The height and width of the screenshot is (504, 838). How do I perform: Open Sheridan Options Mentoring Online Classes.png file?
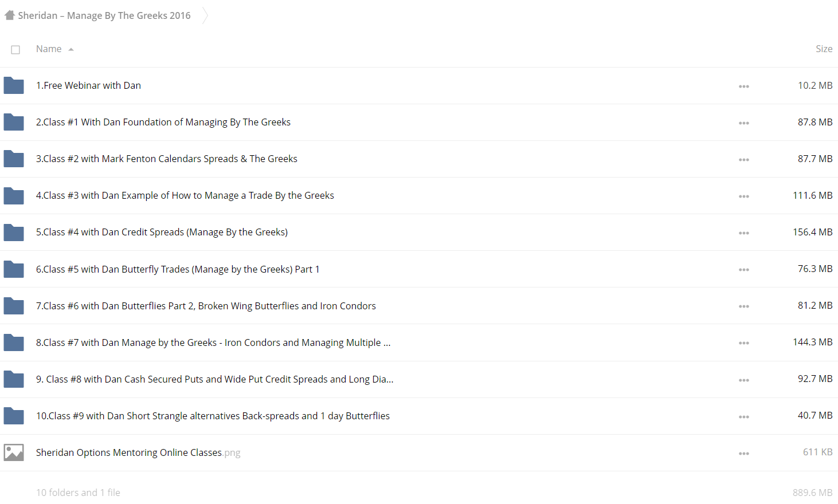tap(138, 452)
